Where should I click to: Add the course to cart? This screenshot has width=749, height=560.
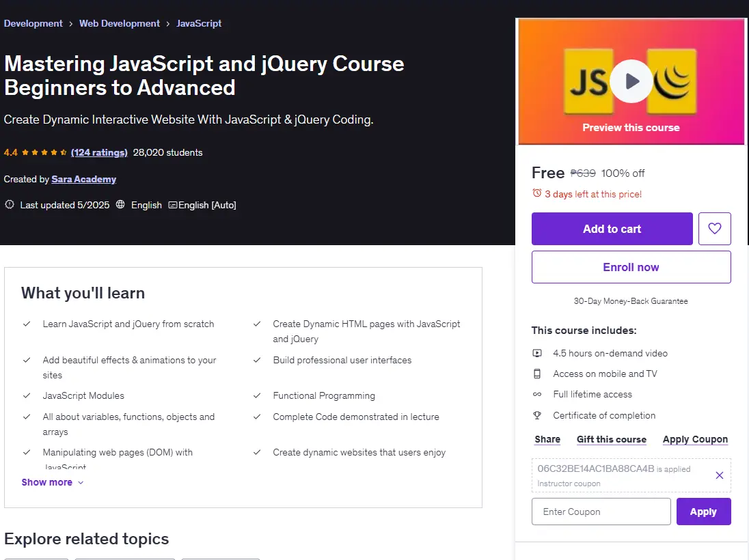612,229
